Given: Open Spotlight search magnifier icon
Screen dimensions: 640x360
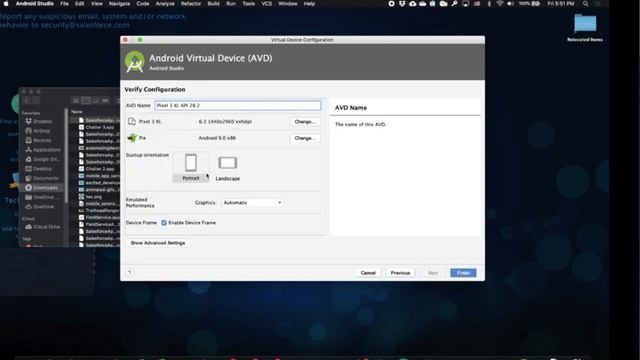Looking at the screenshot, I should 586,4.
